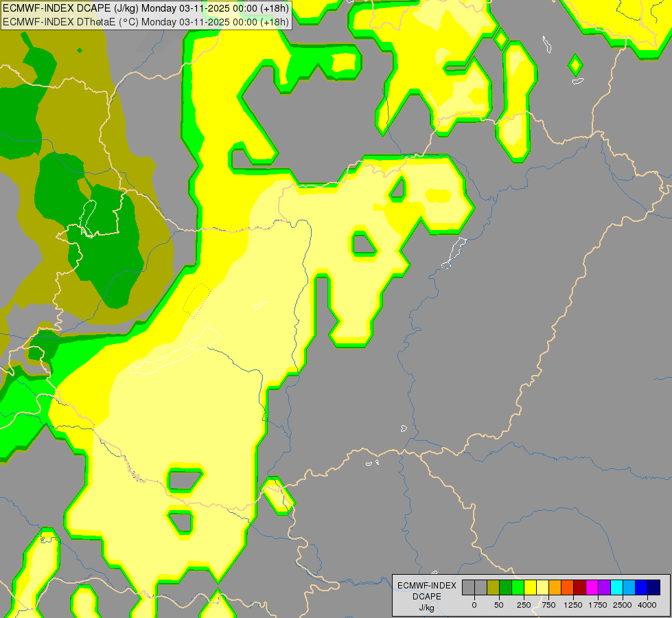The width and height of the screenshot is (672, 618).
Task: Click the red-orange legend swatch left of 1250
Action: (568, 587)
